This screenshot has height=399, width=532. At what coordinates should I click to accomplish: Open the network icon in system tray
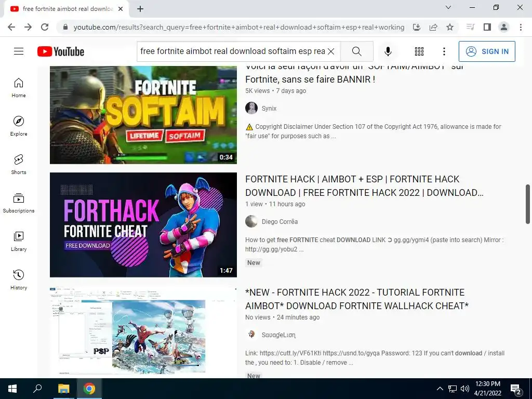point(453,389)
